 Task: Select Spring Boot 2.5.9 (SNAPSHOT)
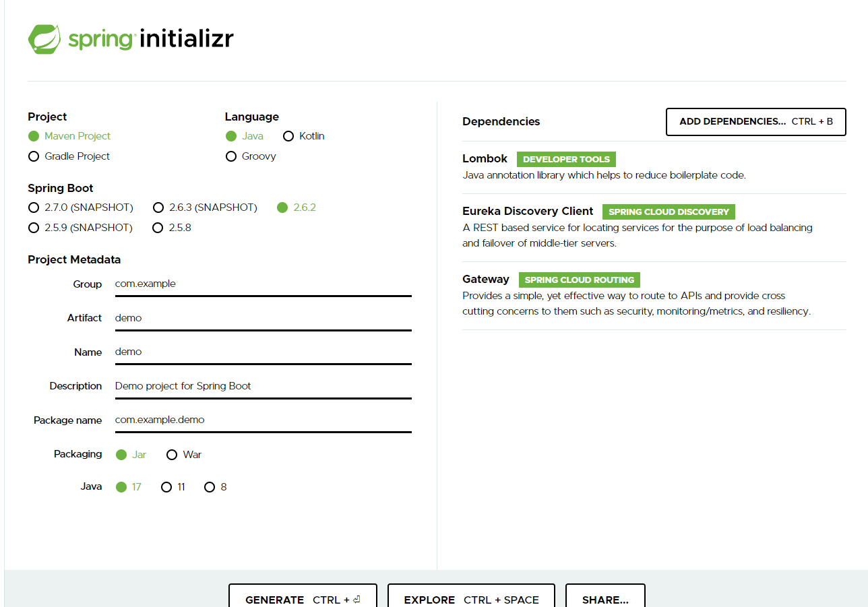(80, 228)
